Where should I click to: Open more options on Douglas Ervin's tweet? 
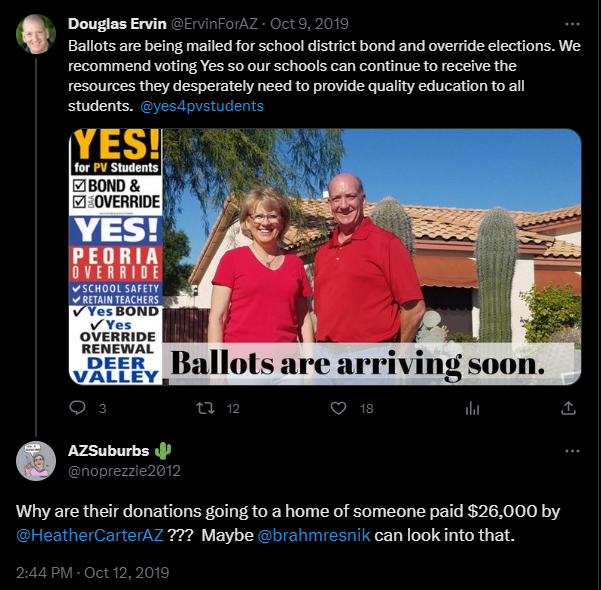click(572, 24)
